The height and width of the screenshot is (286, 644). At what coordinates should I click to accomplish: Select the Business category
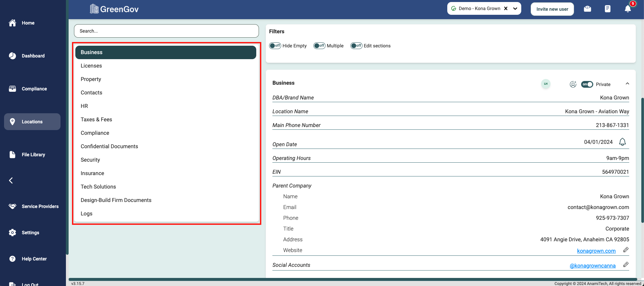click(166, 52)
